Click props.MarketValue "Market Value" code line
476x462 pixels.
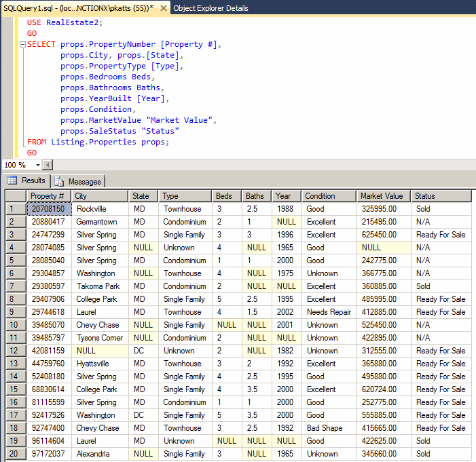tap(138, 121)
